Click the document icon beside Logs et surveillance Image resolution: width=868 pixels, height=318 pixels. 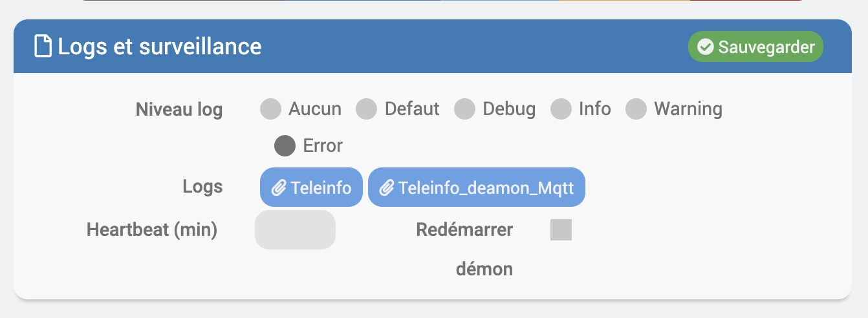pyautogui.click(x=43, y=47)
